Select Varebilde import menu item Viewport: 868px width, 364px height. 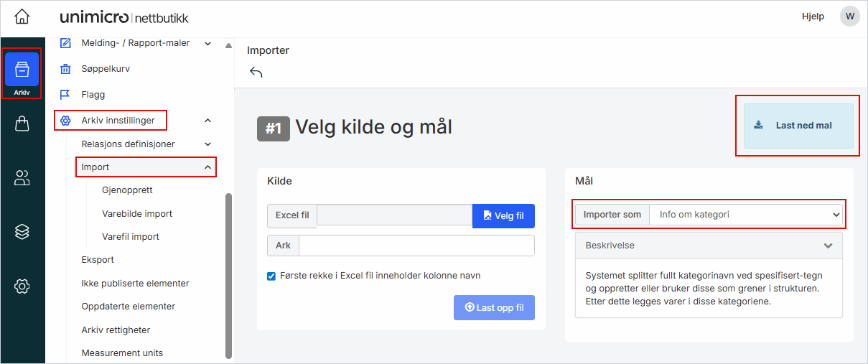pyautogui.click(x=137, y=214)
